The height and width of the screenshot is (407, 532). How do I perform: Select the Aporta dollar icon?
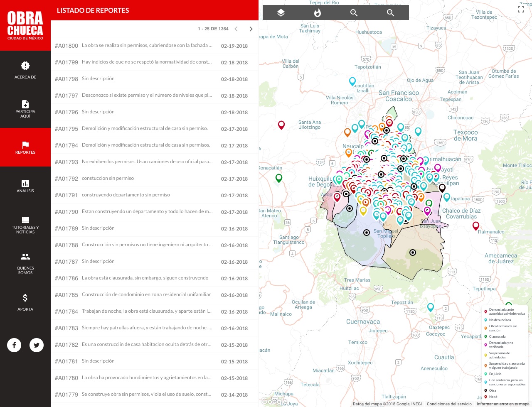[25, 298]
